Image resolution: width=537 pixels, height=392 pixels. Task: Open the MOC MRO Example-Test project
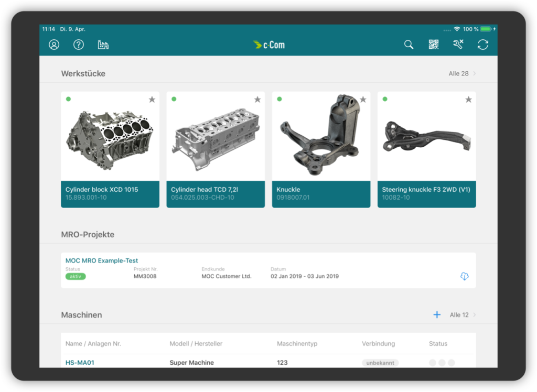[102, 260]
